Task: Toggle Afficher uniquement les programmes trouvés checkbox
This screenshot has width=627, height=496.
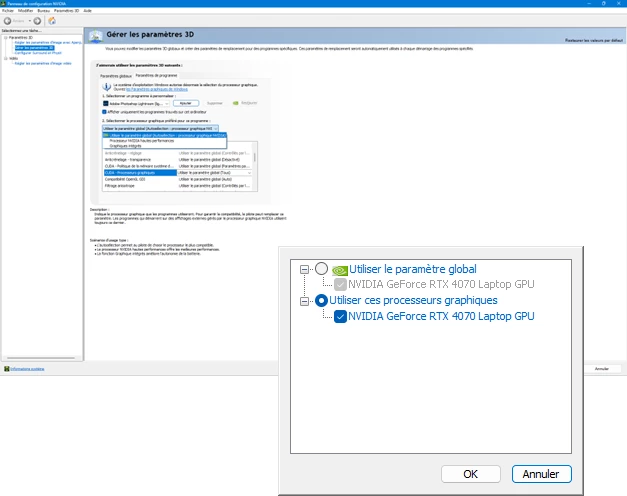Action: 104,112
